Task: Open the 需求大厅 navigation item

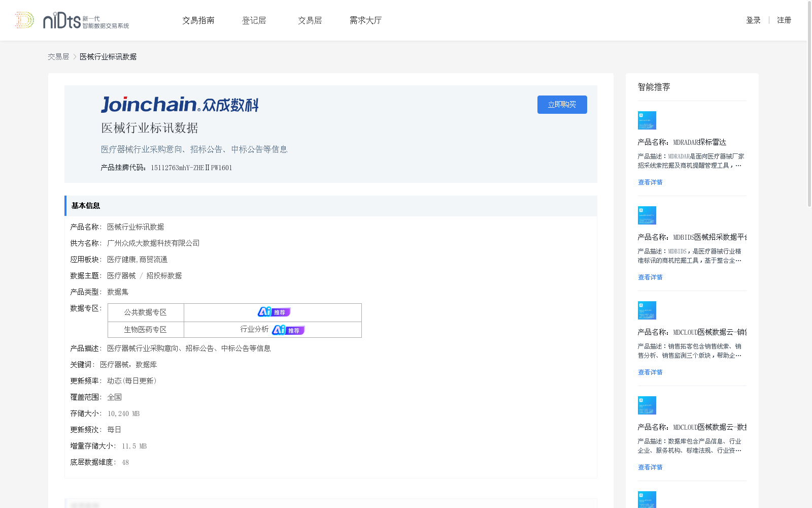Action: (x=366, y=20)
